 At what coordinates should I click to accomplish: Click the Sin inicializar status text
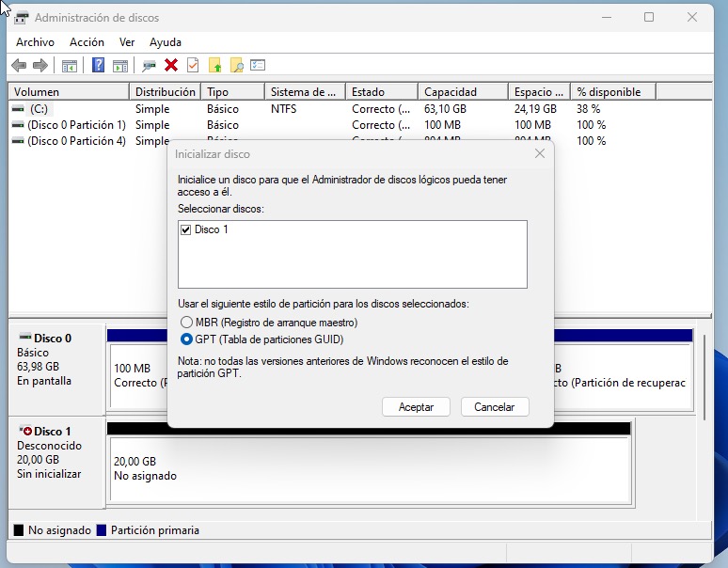(x=49, y=474)
